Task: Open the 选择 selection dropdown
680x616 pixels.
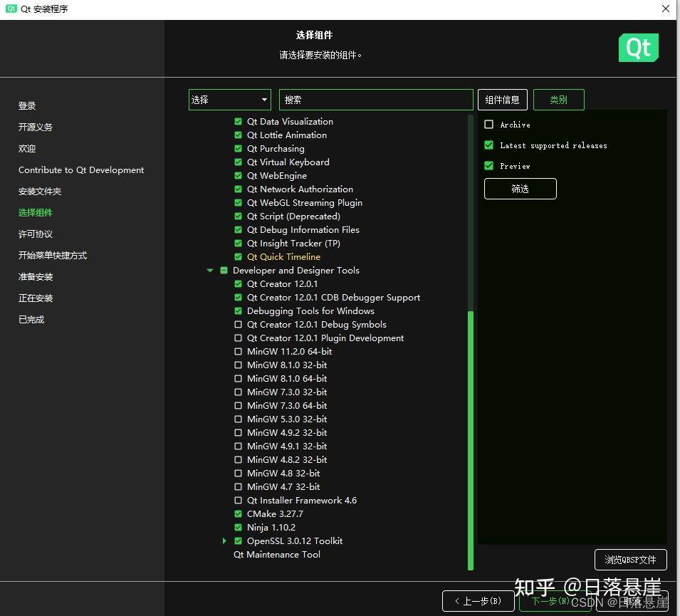Action: [229, 99]
